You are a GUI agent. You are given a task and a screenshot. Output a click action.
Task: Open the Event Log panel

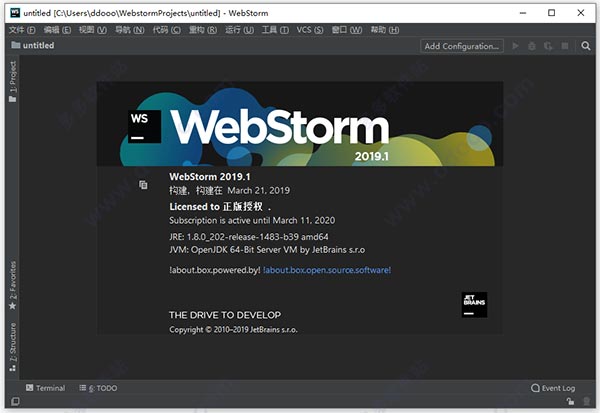[x=553, y=388]
